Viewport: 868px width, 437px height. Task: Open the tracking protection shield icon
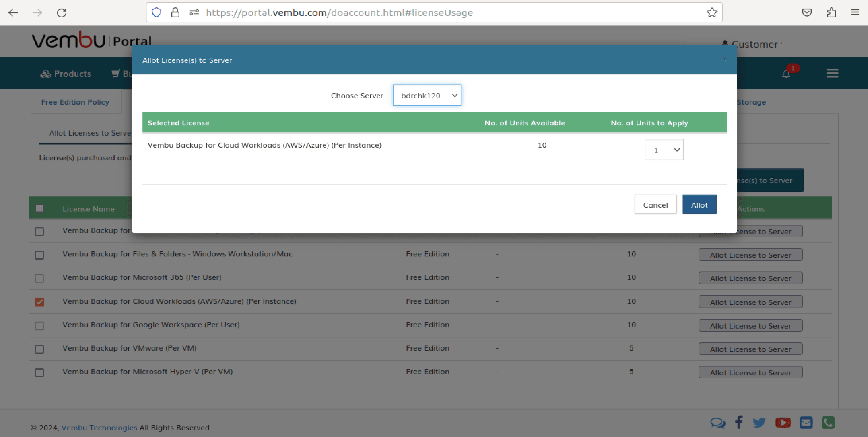coord(156,12)
